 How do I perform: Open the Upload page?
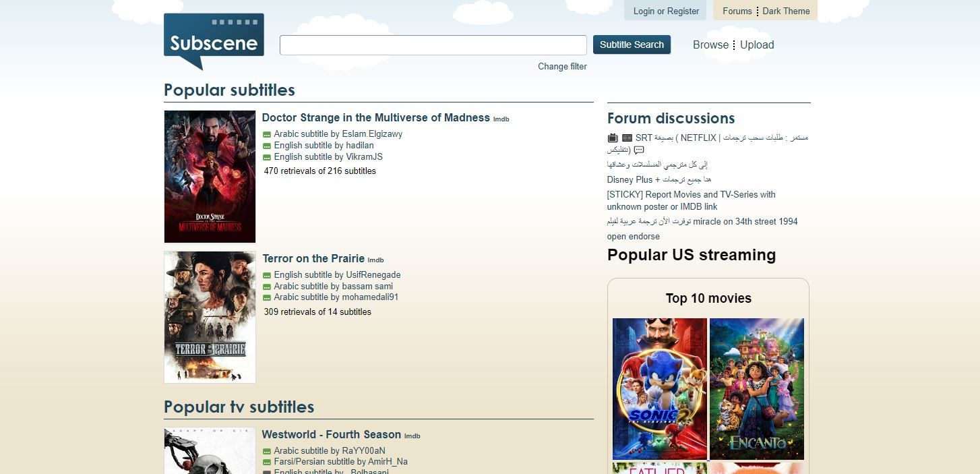coord(757,45)
